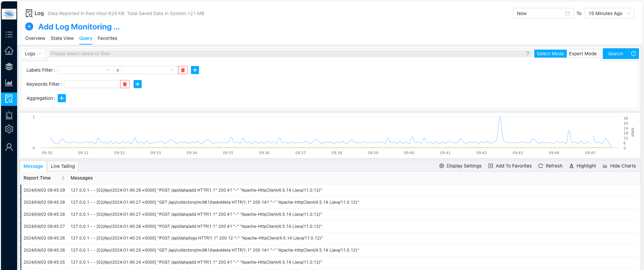Add another keywords filter row
The height and width of the screenshot is (270, 644).
point(138,84)
